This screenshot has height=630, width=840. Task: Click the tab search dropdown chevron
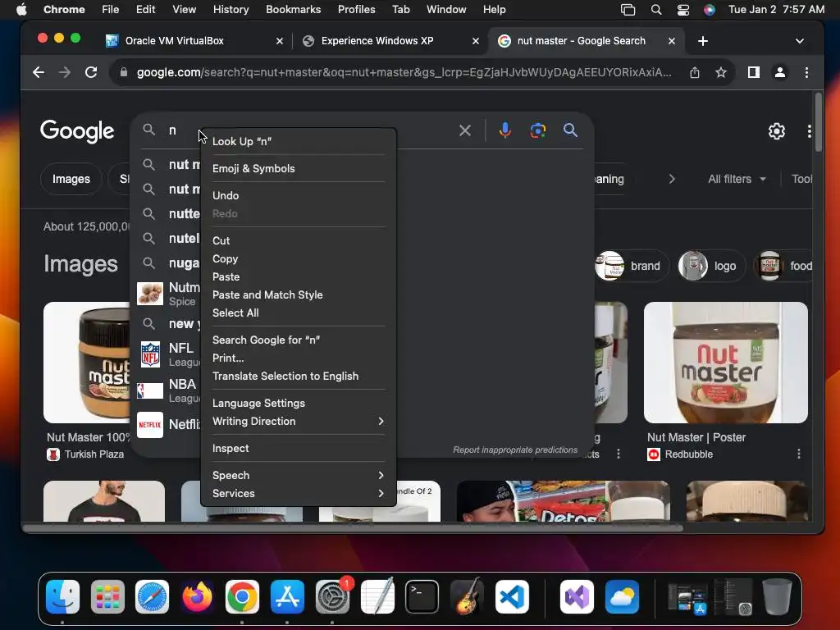tap(799, 41)
